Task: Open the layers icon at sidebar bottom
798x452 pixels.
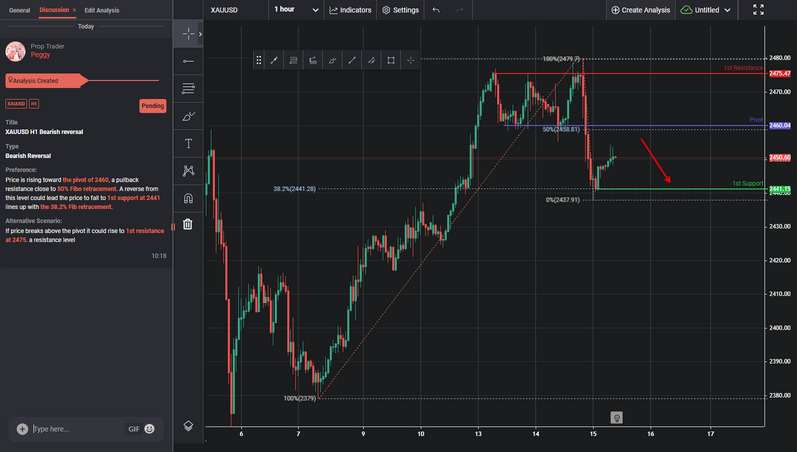Action: (188, 426)
